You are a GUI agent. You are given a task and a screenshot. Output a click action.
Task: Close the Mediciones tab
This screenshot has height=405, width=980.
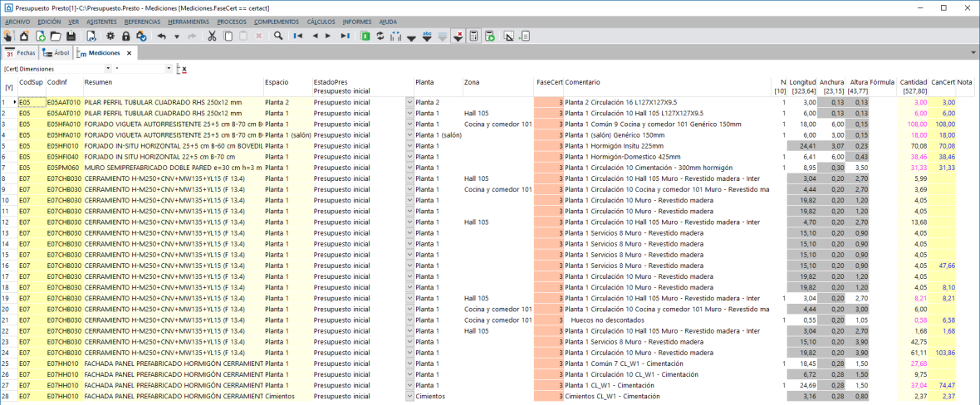click(x=129, y=54)
